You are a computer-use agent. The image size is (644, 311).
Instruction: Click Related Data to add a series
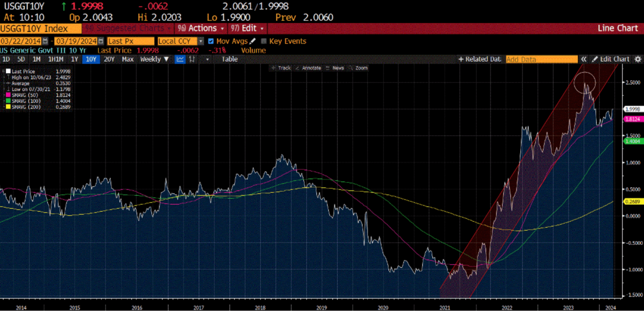(479, 59)
